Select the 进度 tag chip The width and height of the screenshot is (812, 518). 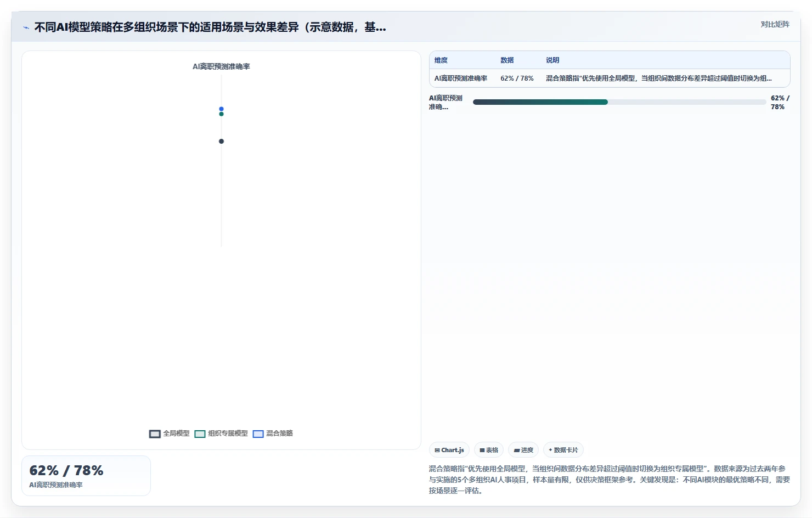[x=523, y=450]
